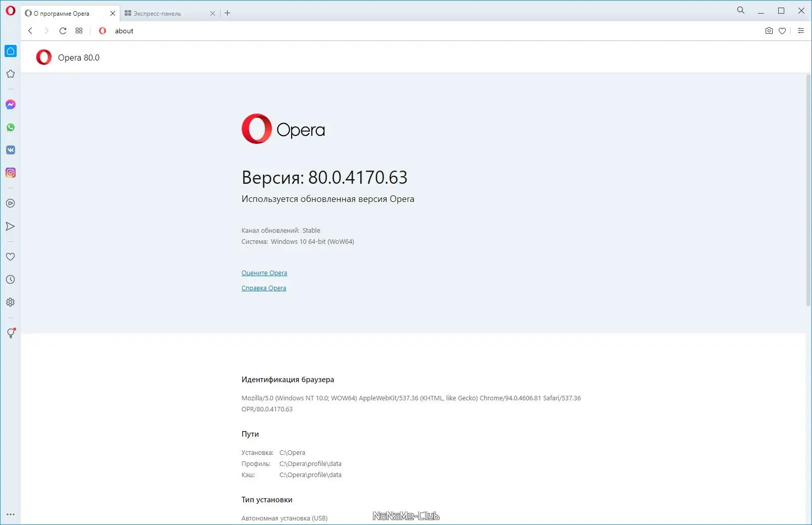Click the large Opera logo on page
This screenshot has height=525, width=812.
tap(283, 129)
